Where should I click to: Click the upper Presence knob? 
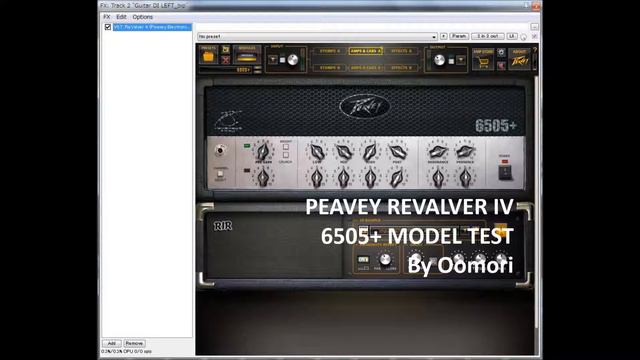tap(465, 152)
